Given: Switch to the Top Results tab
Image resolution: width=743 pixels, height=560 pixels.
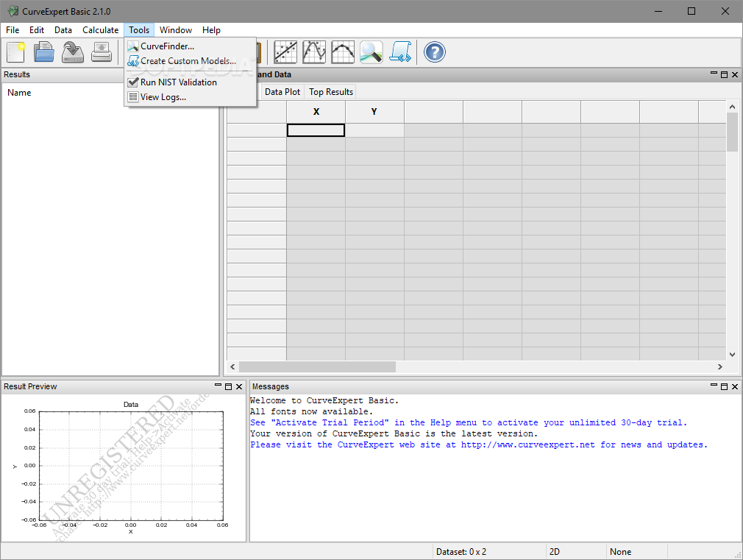Looking at the screenshot, I should coord(331,91).
